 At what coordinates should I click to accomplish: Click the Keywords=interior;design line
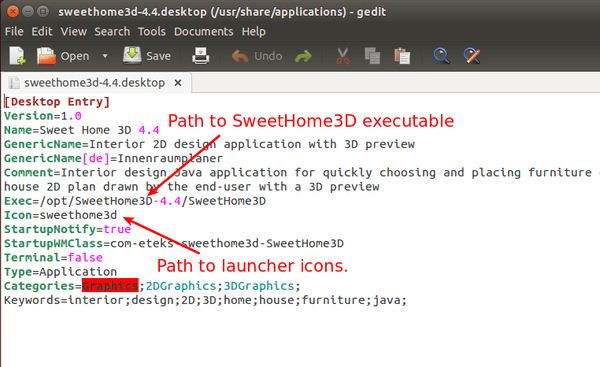click(x=205, y=300)
